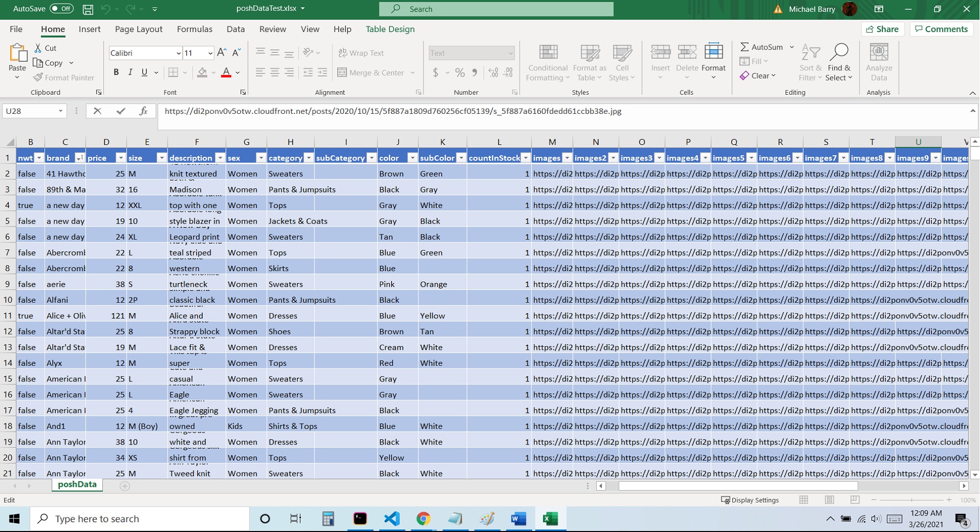Click the Top Align icon
Viewport: 980px width, 532px height.
click(x=260, y=52)
